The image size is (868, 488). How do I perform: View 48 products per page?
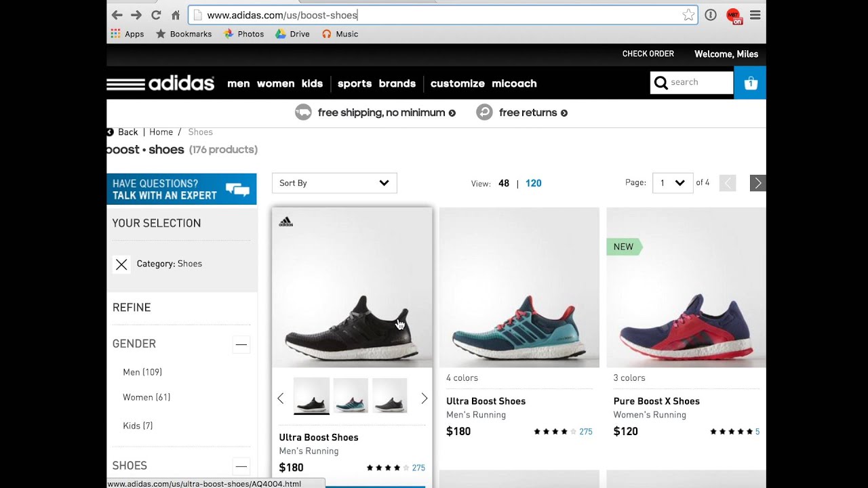[504, 184]
